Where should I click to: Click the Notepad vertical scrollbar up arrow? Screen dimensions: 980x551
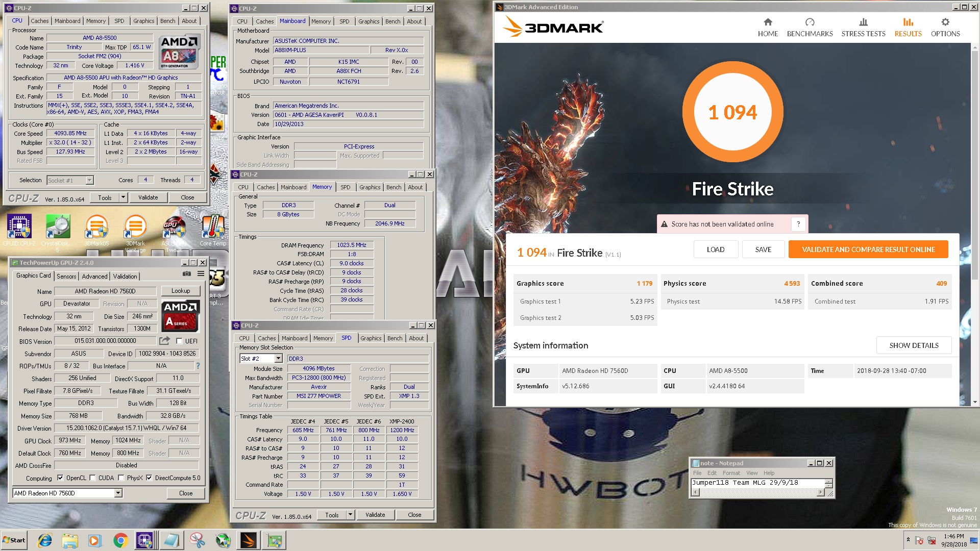[829, 481]
